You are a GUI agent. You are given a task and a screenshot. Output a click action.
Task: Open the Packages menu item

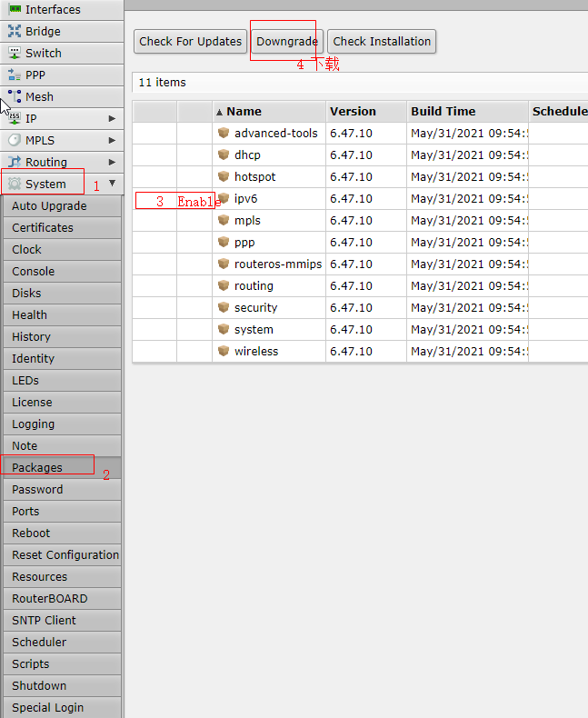[37, 467]
